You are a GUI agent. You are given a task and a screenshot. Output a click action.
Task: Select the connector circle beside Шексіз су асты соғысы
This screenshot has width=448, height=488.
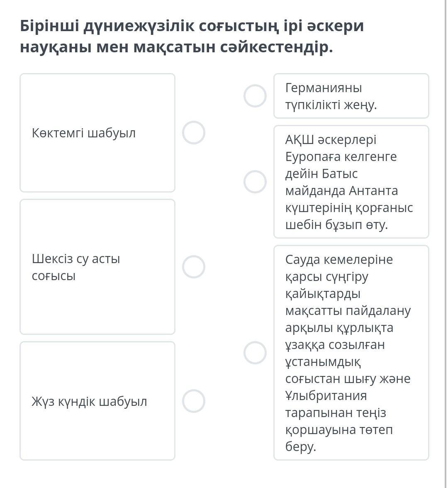[x=193, y=267]
